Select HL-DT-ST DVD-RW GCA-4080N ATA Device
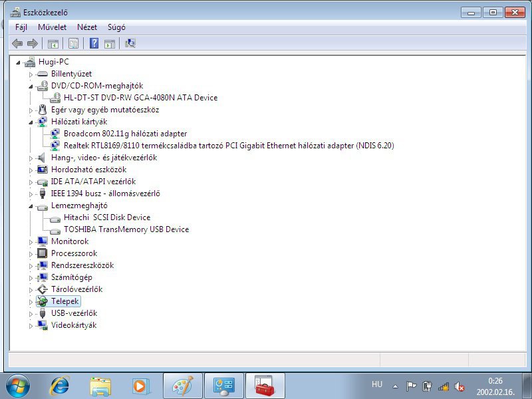The image size is (532, 399). pos(140,98)
